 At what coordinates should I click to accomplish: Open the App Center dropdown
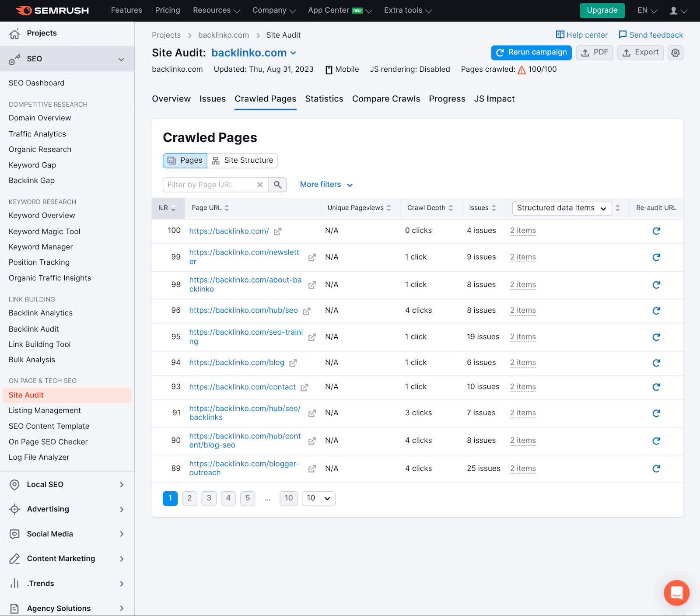coord(340,10)
